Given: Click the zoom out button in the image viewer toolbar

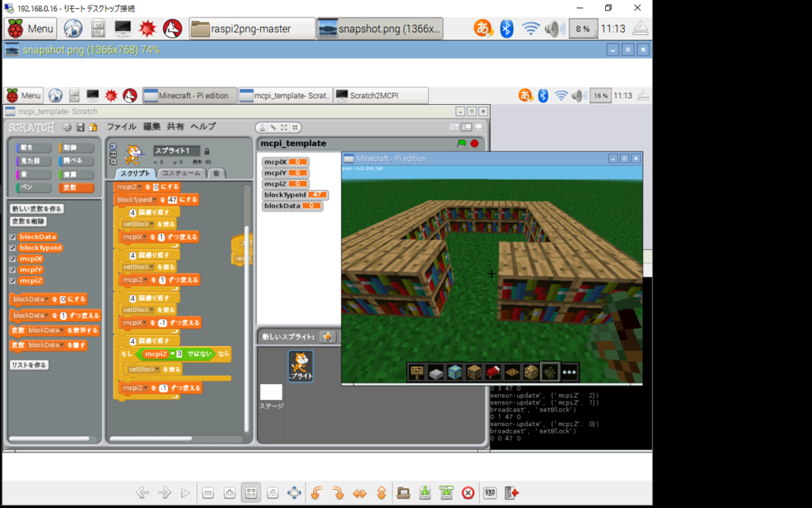Looking at the screenshot, I should pyautogui.click(x=209, y=493).
